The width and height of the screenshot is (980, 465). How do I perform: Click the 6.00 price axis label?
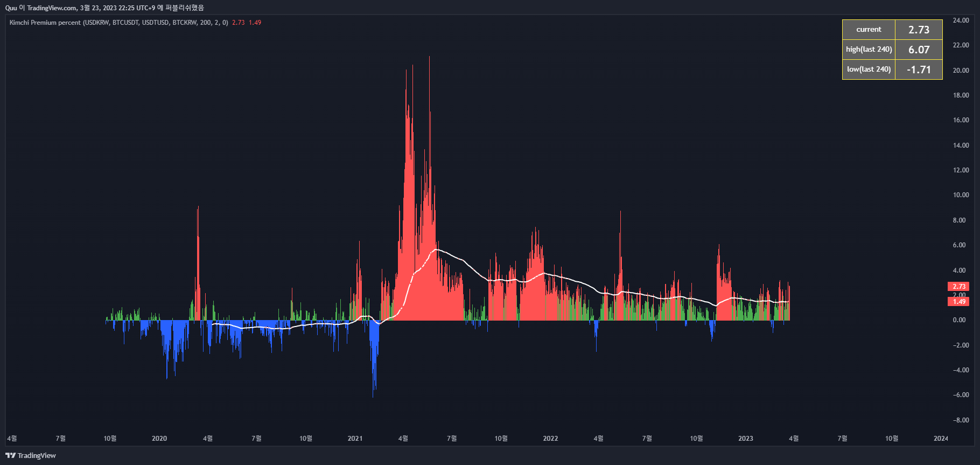pyautogui.click(x=959, y=245)
